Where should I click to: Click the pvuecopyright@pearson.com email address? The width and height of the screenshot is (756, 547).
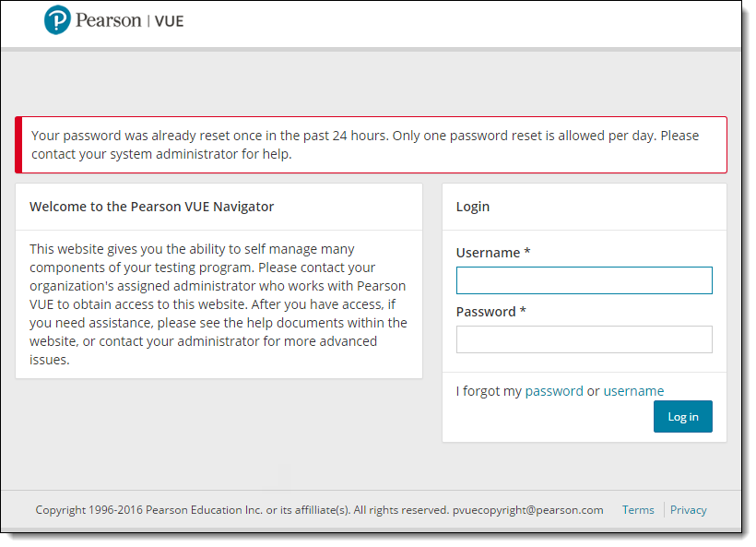tap(528, 510)
